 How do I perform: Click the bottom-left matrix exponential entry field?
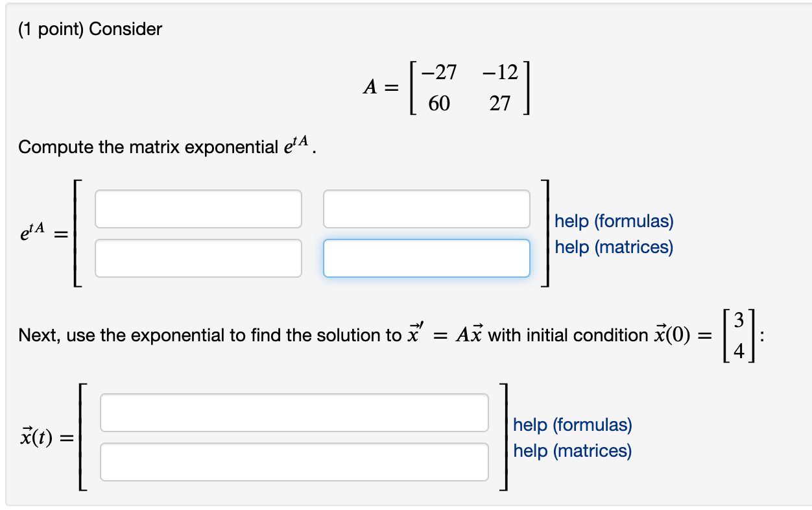tap(198, 258)
